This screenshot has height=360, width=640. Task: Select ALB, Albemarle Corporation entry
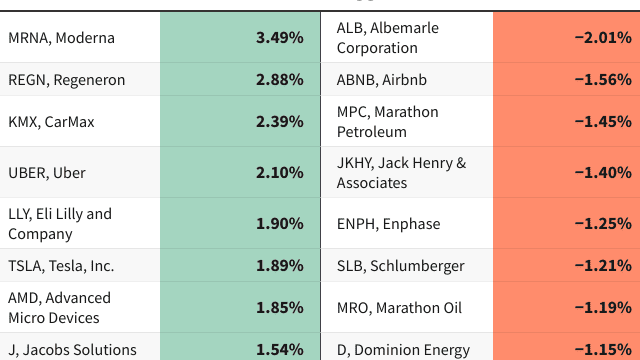388,38
